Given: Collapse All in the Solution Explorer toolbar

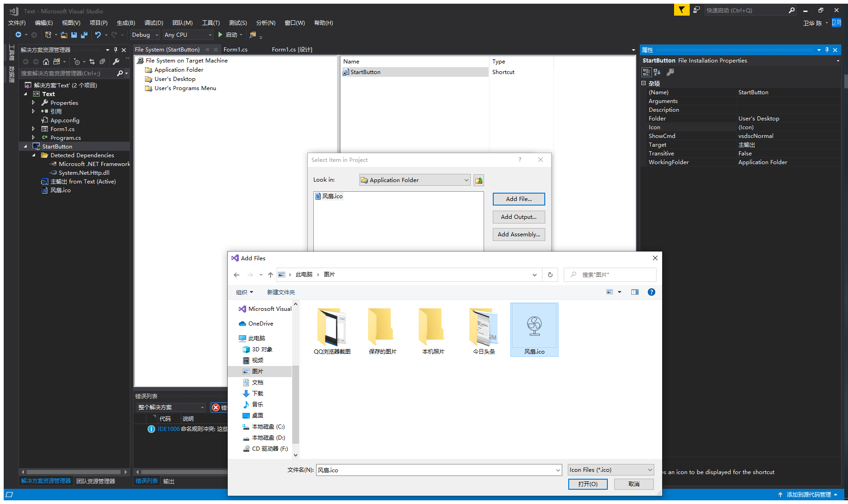Looking at the screenshot, I should [x=102, y=62].
